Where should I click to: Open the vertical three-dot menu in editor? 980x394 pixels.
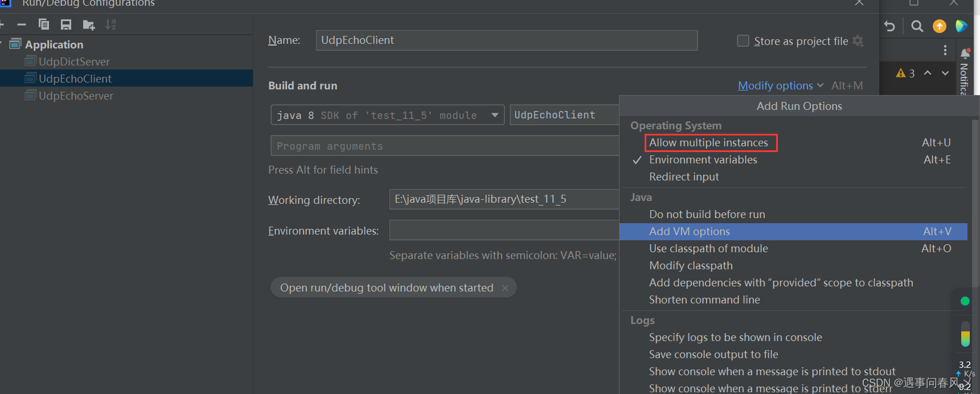pyautogui.click(x=945, y=50)
